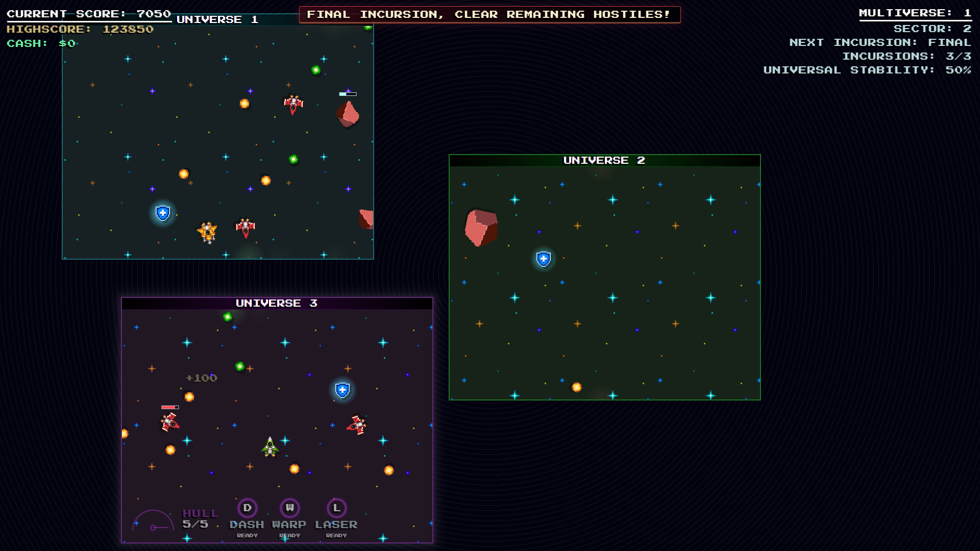
Task: Click the speed gauge dial in the Universe 3 HUD
Action: tap(153, 521)
